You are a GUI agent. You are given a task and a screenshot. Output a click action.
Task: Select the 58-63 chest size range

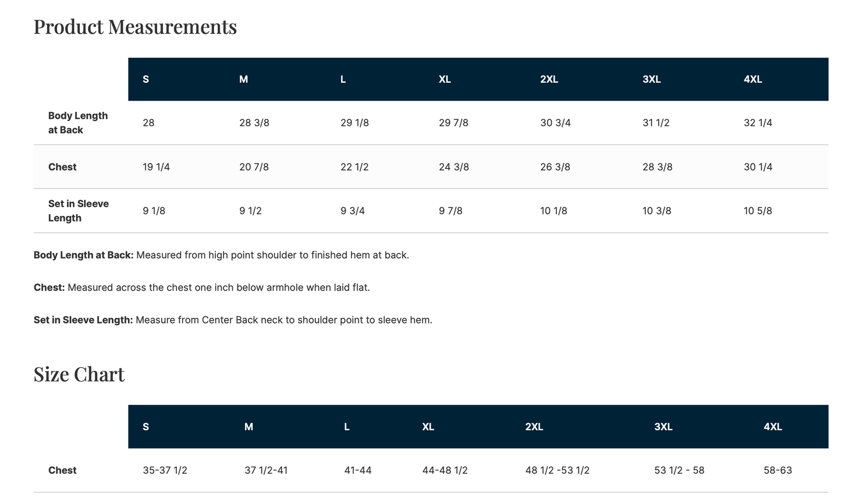pyautogui.click(x=778, y=470)
